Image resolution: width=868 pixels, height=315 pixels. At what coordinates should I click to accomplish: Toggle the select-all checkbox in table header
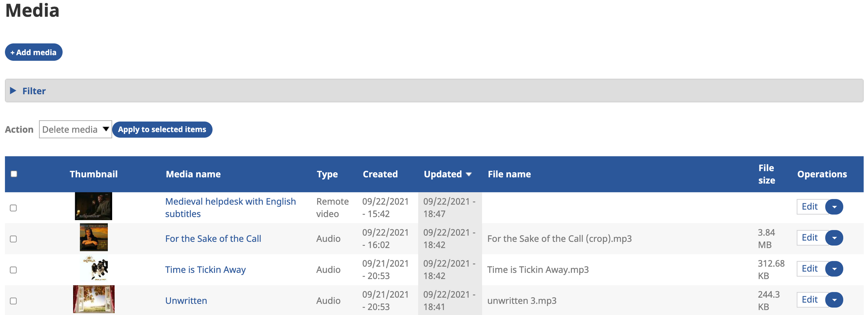pos(14,174)
